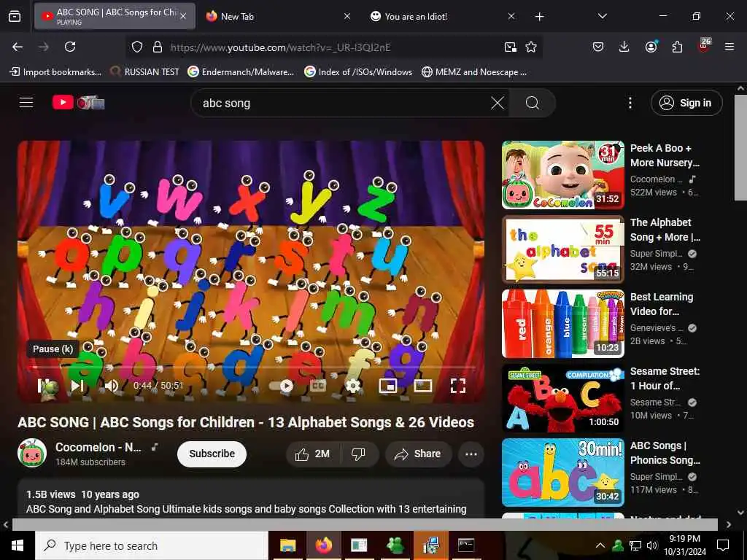The image size is (747, 560).
Task: Open Sesame Street 1 Hour title link
Action: click(x=665, y=378)
